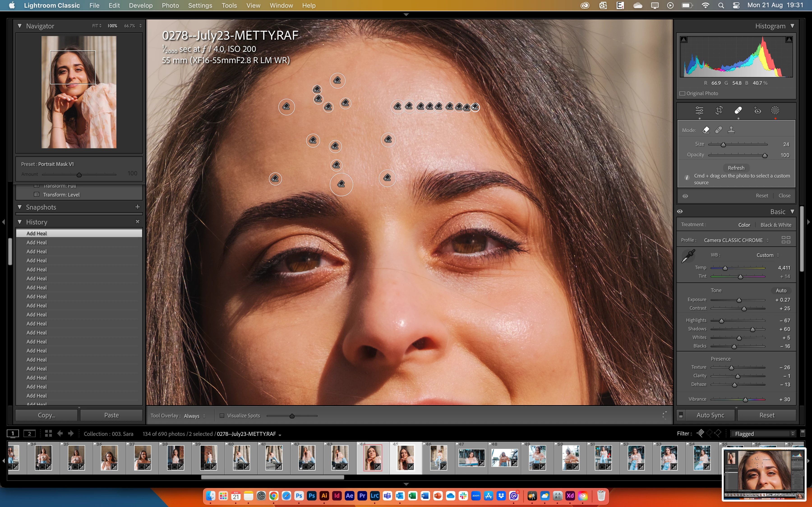Toggle the Basic panel eye switch
This screenshot has width=812, height=507.
pyautogui.click(x=680, y=211)
